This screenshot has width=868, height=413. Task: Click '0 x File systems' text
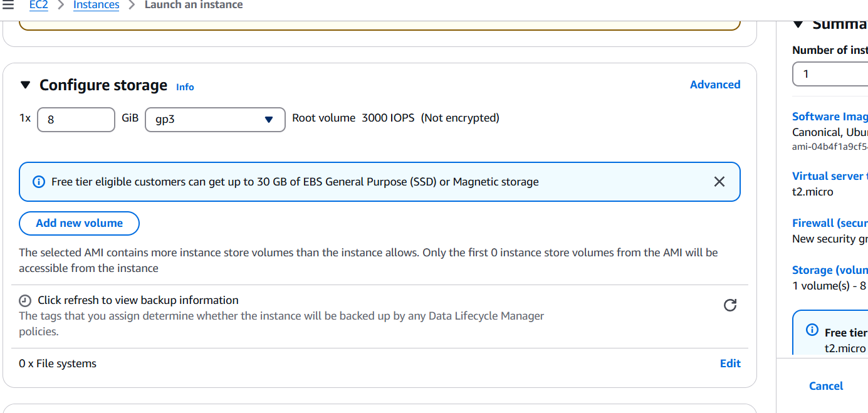tap(58, 363)
